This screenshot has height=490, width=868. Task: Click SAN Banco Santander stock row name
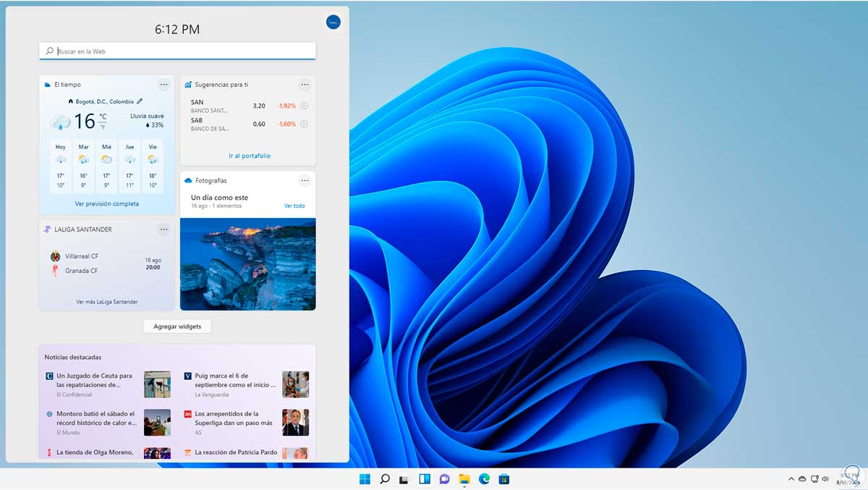(x=210, y=106)
